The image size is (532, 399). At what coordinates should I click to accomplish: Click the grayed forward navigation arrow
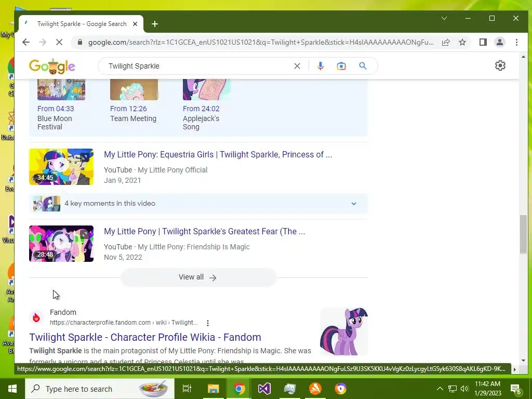(x=43, y=42)
